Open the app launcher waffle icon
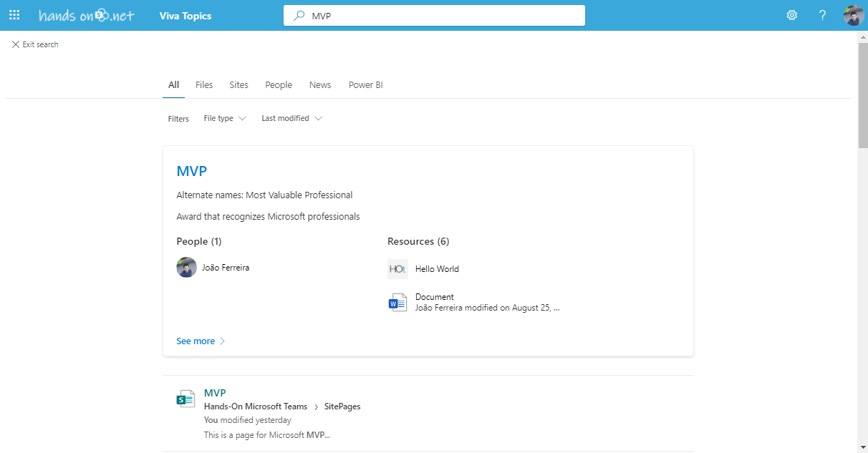This screenshot has height=453, width=868. click(14, 15)
